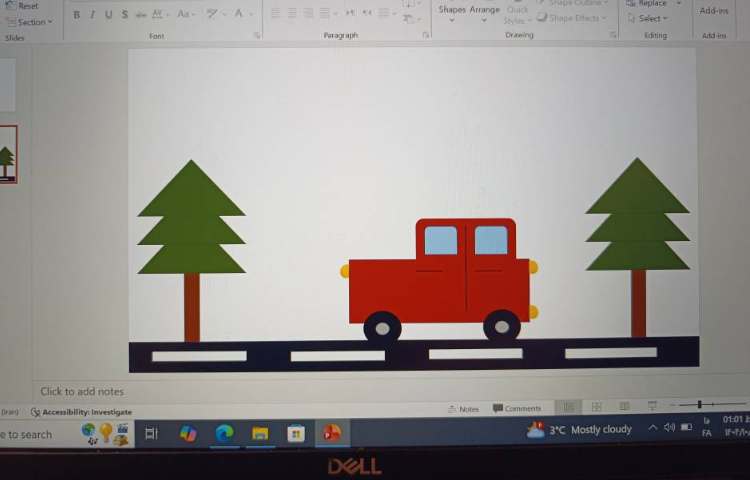
Task: Click the Reset slide button
Action: pos(27,6)
